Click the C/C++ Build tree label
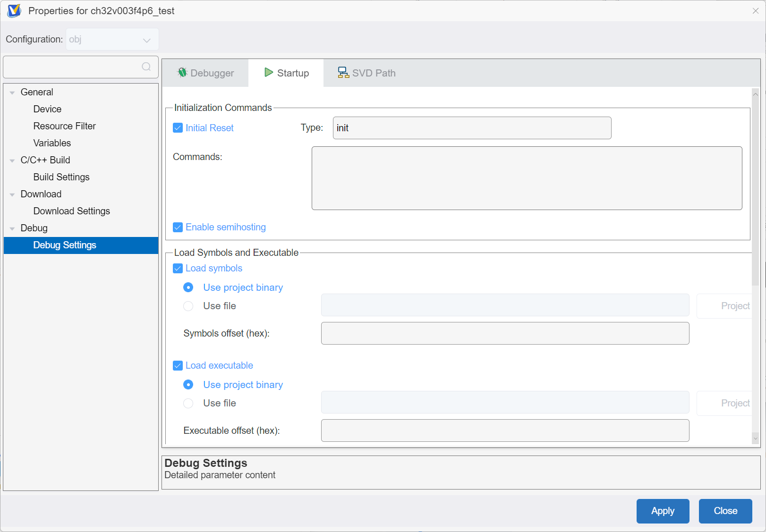 (x=45, y=160)
